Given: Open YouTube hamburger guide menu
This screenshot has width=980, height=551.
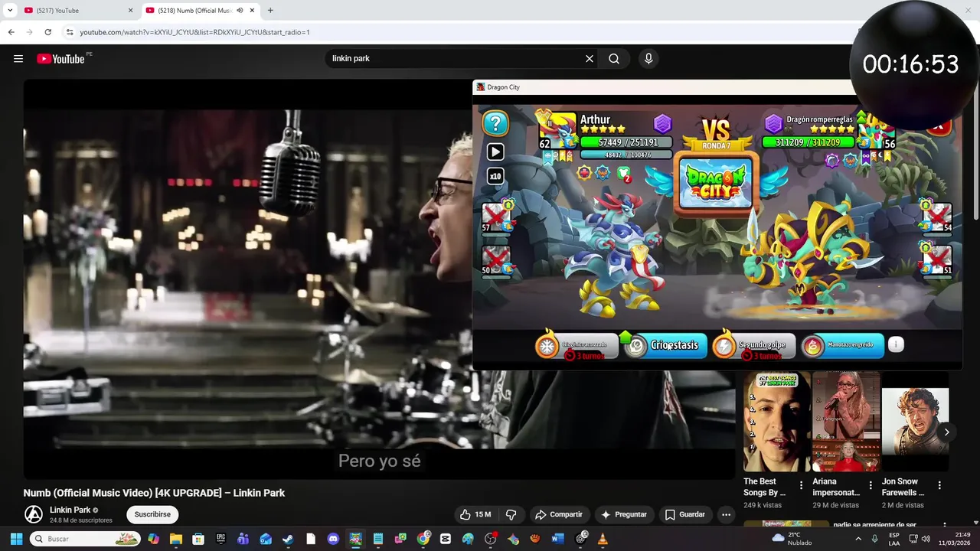Looking at the screenshot, I should (x=18, y=59).
